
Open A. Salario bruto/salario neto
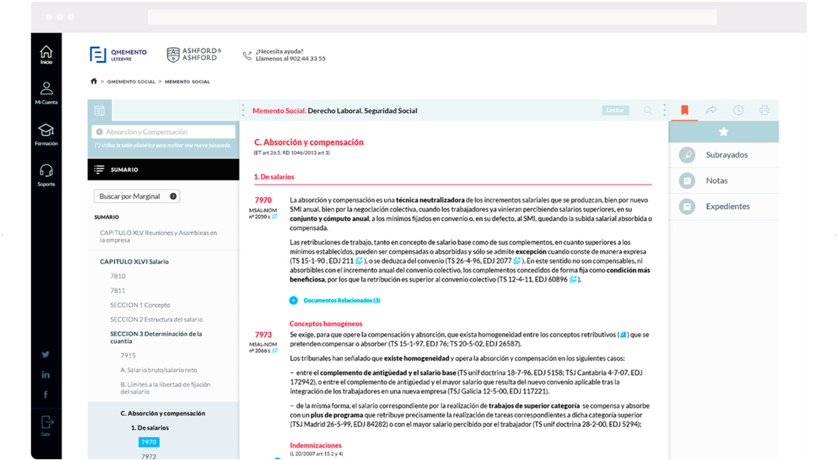(x=159, y=370)
